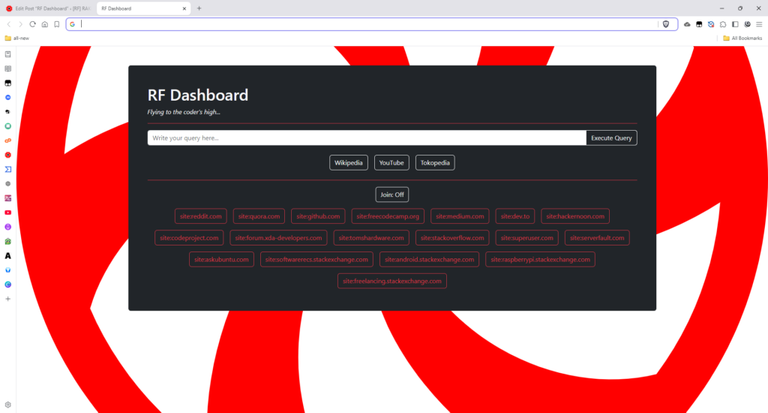Click the Wikipedia button

tap(349, 163)
